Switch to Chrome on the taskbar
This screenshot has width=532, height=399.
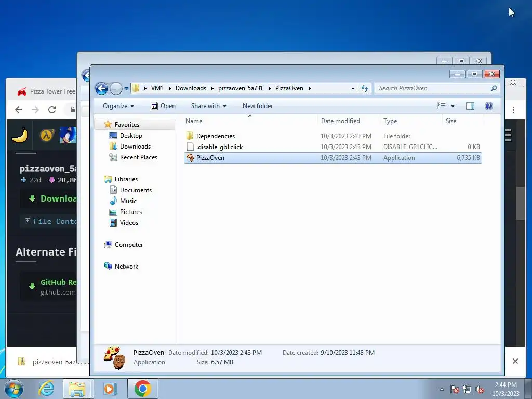pos(143,389)
